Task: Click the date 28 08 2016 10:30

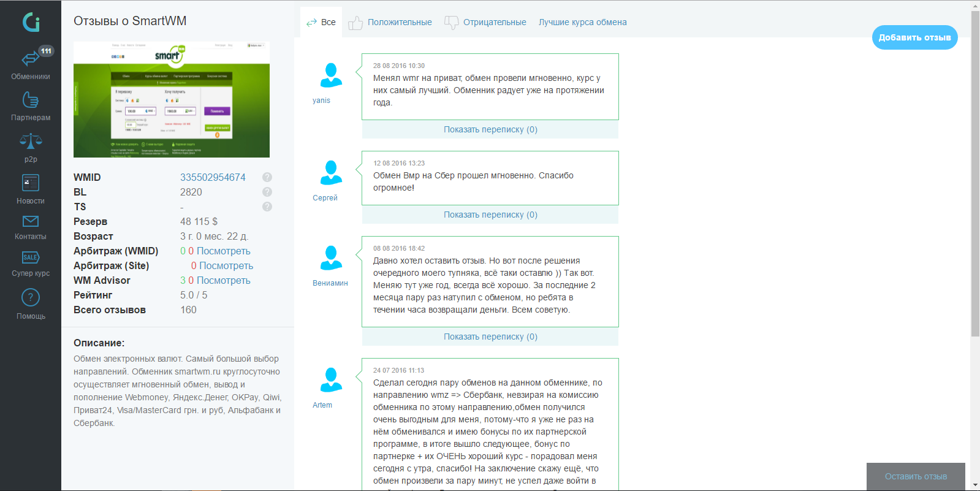Action: 399,66
